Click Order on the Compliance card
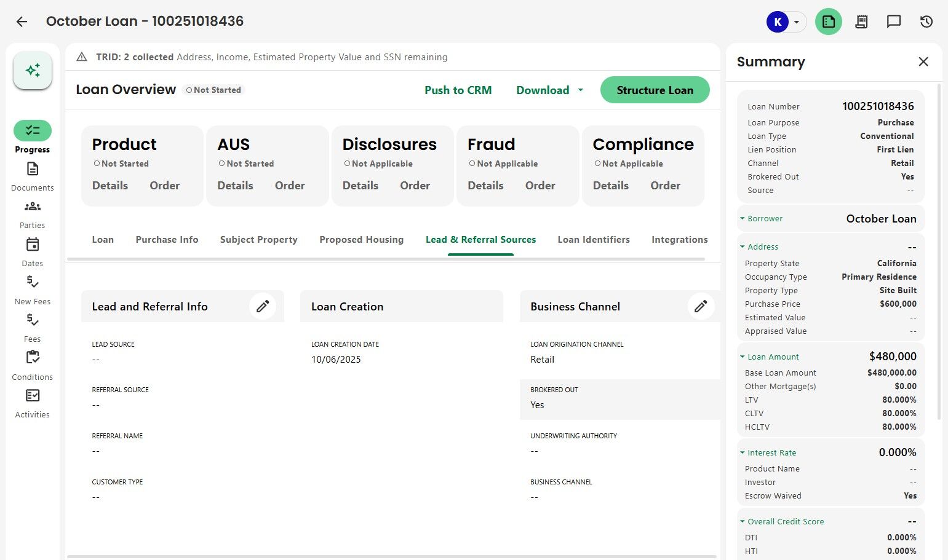Viewport: 948px width, 560px height. tap(666, 186)
